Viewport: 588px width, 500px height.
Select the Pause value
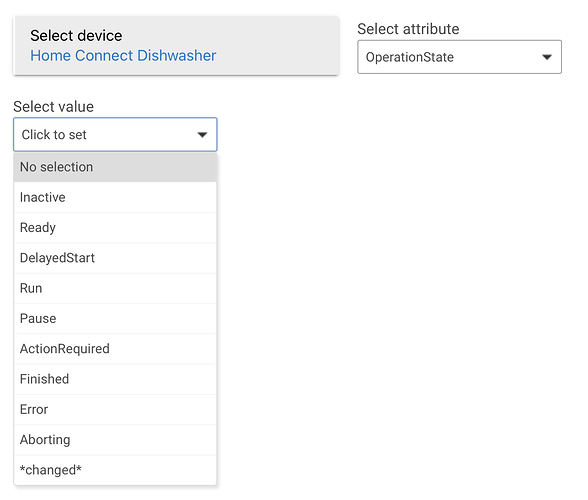[115, 318]
